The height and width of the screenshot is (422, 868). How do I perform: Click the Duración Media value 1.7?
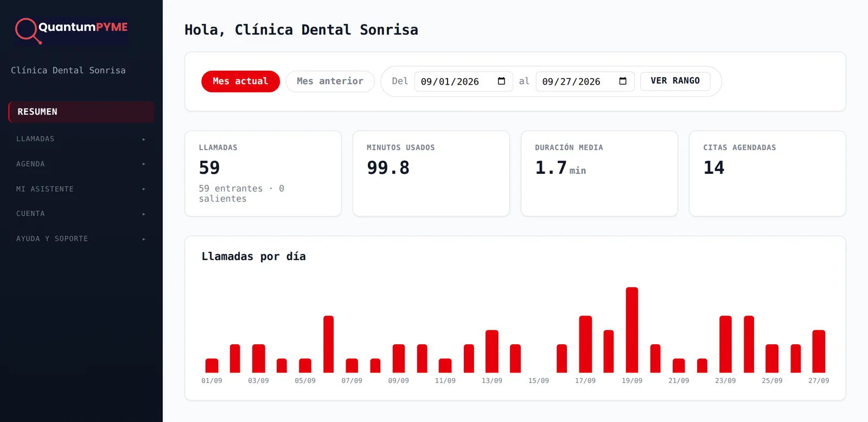[x=551, y=168]
